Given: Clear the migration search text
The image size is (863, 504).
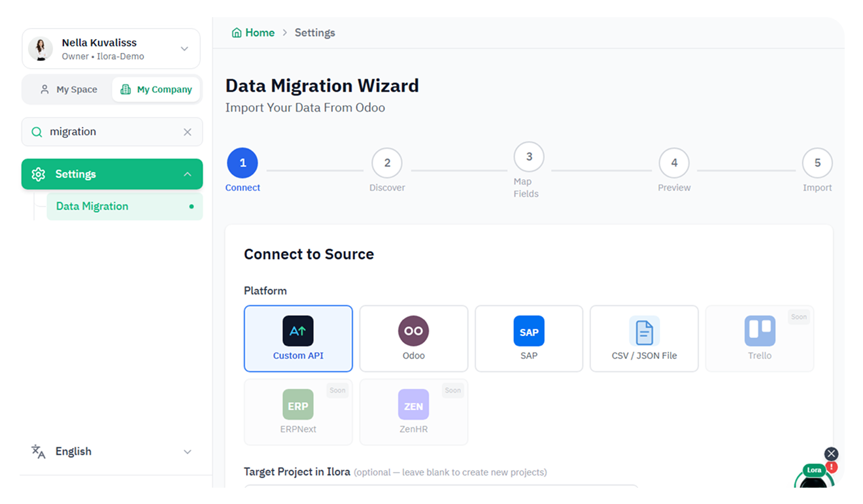Looking at the screenshot, I should 188,132.
